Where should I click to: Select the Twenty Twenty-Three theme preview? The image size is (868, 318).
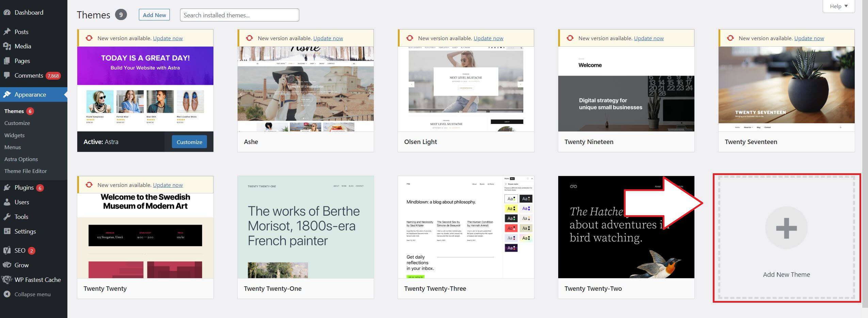466,227
